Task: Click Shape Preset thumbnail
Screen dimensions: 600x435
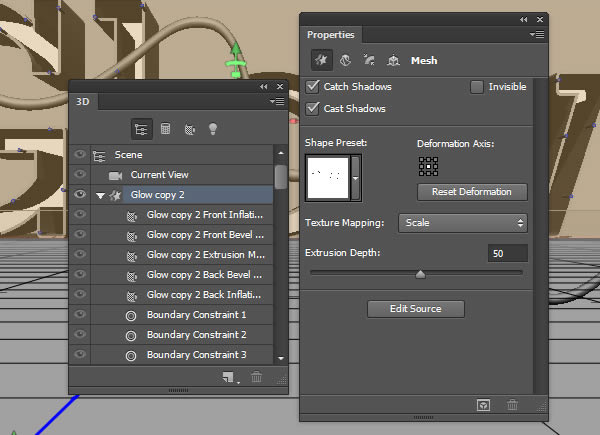Action: coord(328,178)
